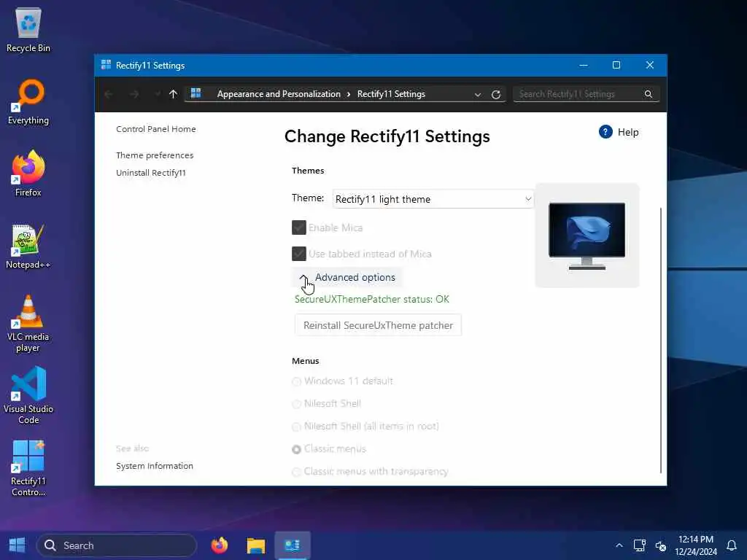Maximize the Rectify11 Settings window
The width and height of the screenshot is (747, 560).
[x=616, y=65]
